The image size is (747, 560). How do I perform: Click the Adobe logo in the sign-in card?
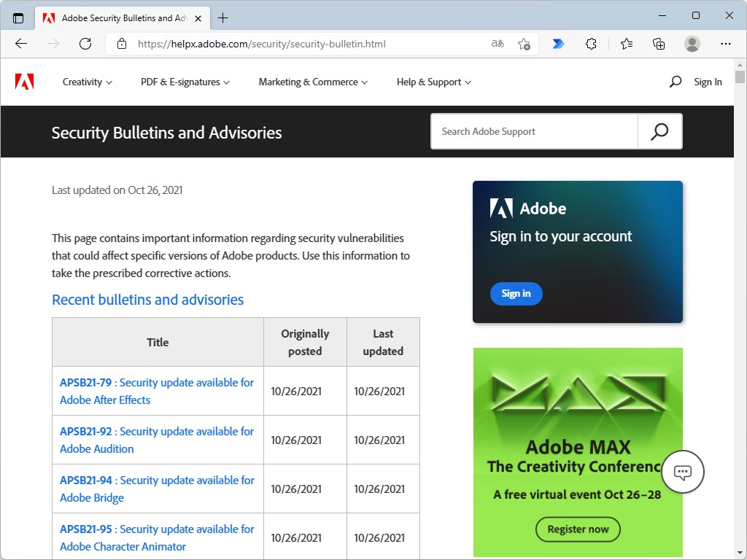[x=501, y=208]
